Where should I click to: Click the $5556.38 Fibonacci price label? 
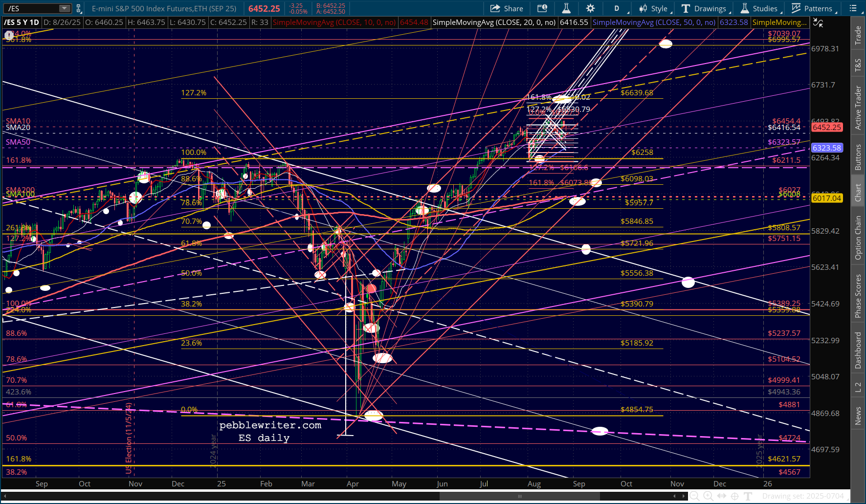point(637,273)
